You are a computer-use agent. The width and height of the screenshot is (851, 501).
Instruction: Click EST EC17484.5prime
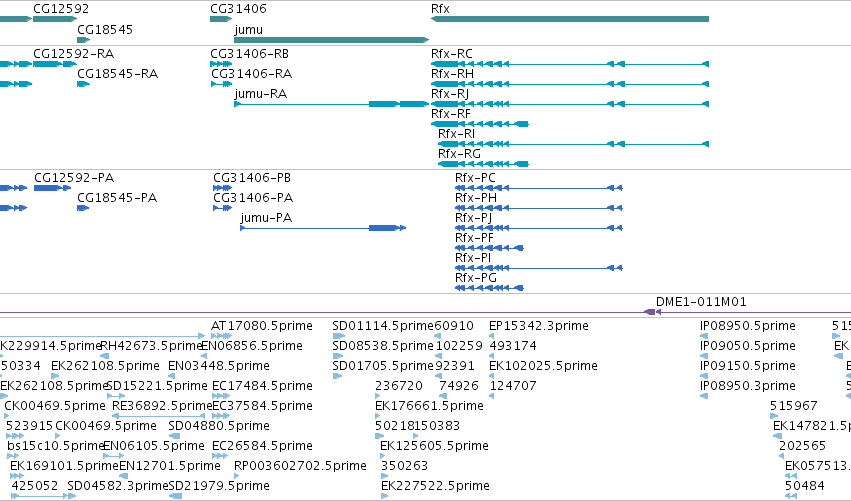(x=262, y=386)
